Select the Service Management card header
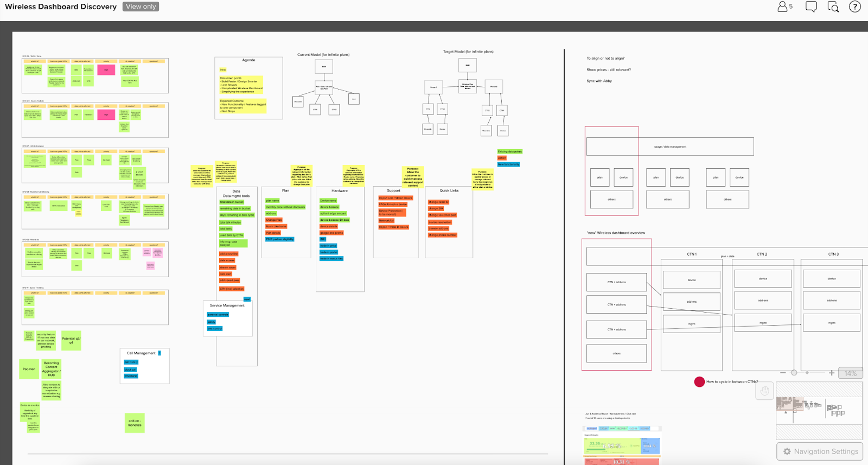Screen dimensions: 868x465 coord(227,305)
